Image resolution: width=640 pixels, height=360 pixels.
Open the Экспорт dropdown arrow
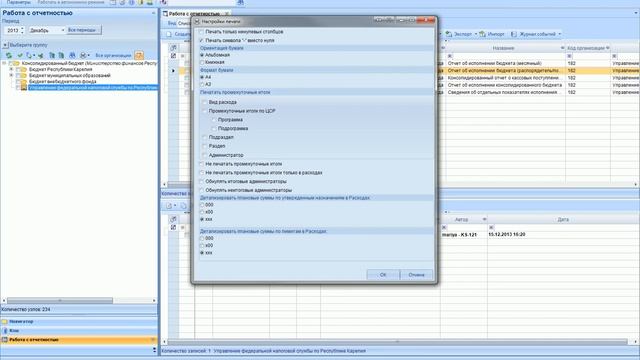[x=476, y=34]
